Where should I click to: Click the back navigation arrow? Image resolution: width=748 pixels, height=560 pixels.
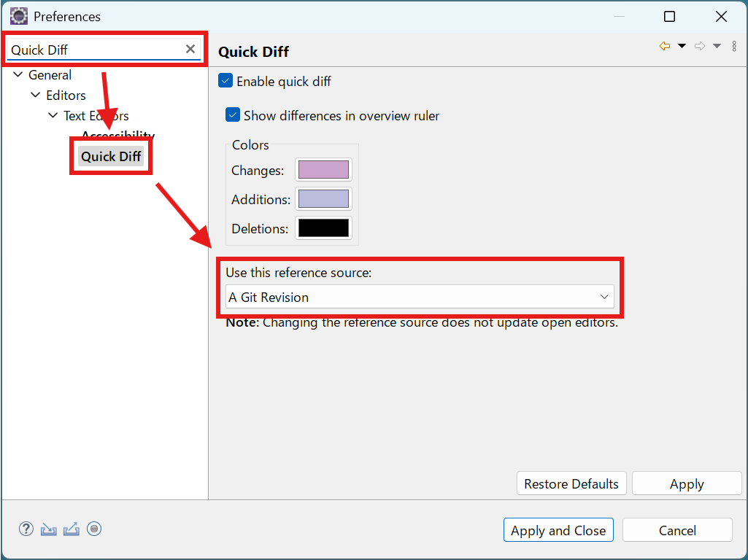click(x=664, y=45)
